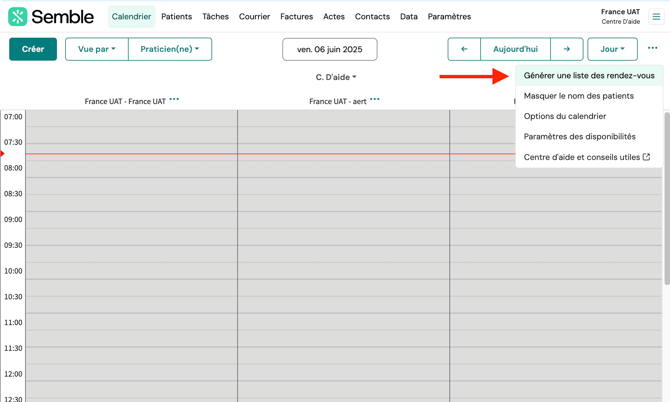Click the Aujourd'hui button

tap(515, 49)
